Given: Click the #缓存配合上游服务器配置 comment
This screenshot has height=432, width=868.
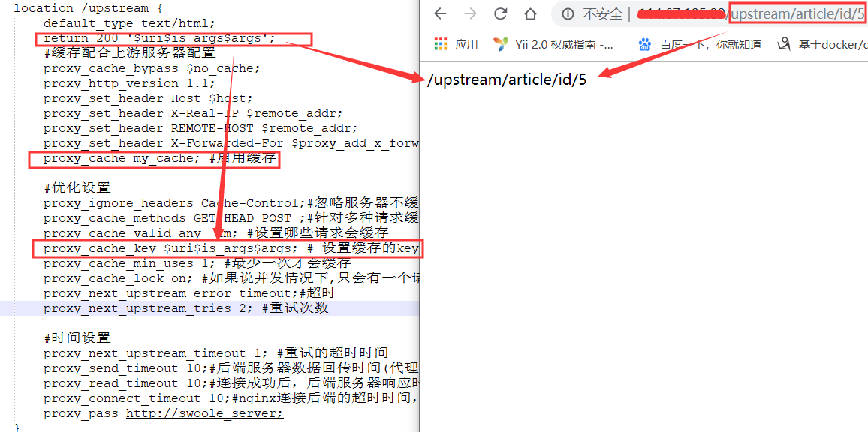Looking at the screenshot, I should click(130, 54).
